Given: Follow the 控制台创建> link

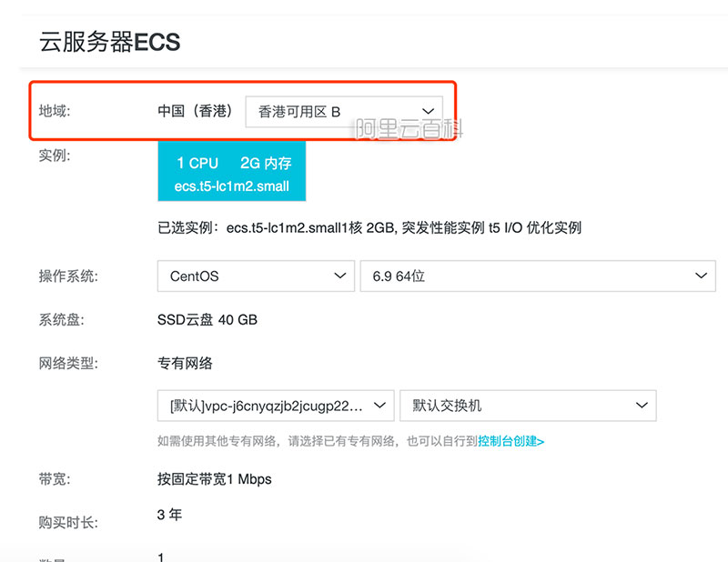Looking at the screenshot, I should (x=511, y=441).
